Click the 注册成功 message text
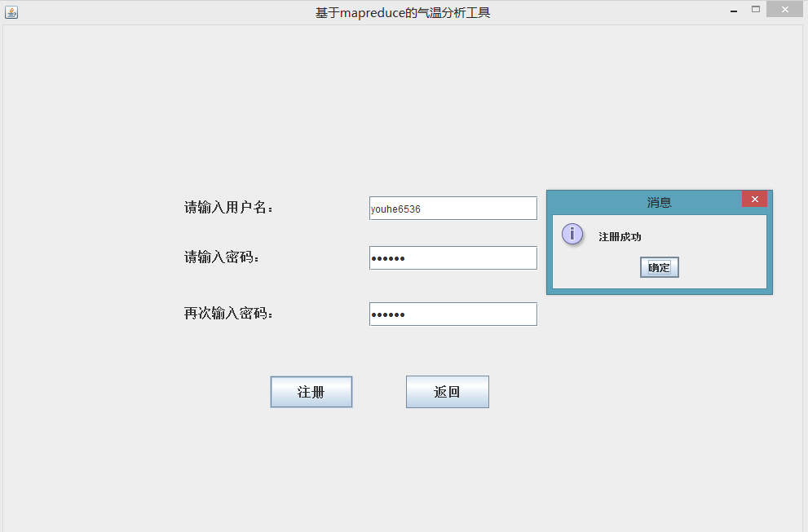Viewport: 808px width, 532px height. click(620, 237)
